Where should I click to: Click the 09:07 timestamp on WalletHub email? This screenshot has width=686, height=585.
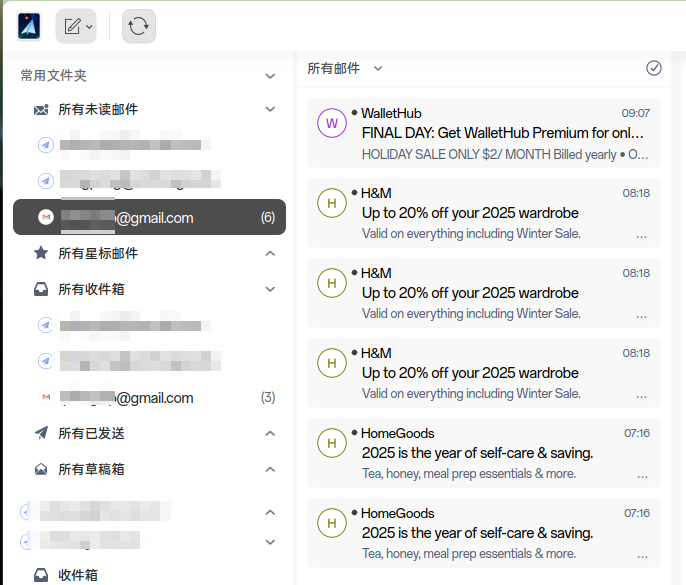(636, 113)
